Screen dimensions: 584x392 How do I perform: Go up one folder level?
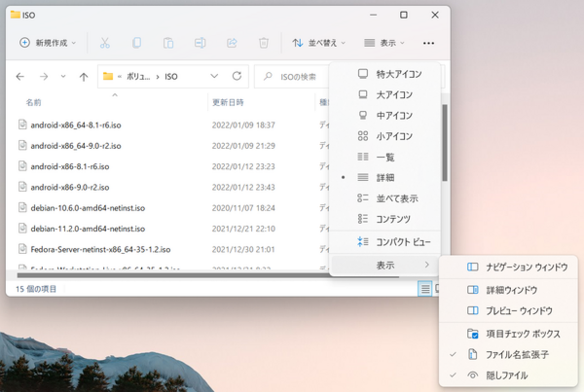pos(84,77)
